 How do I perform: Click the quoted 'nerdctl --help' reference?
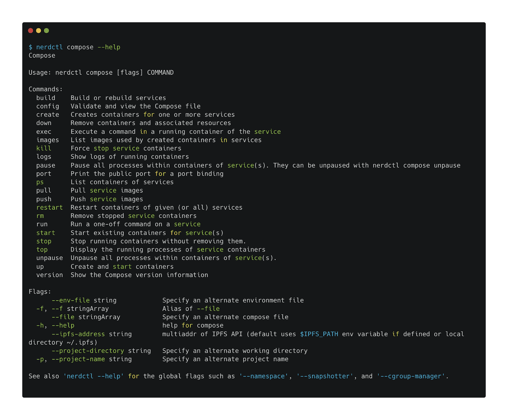point(93,376)
